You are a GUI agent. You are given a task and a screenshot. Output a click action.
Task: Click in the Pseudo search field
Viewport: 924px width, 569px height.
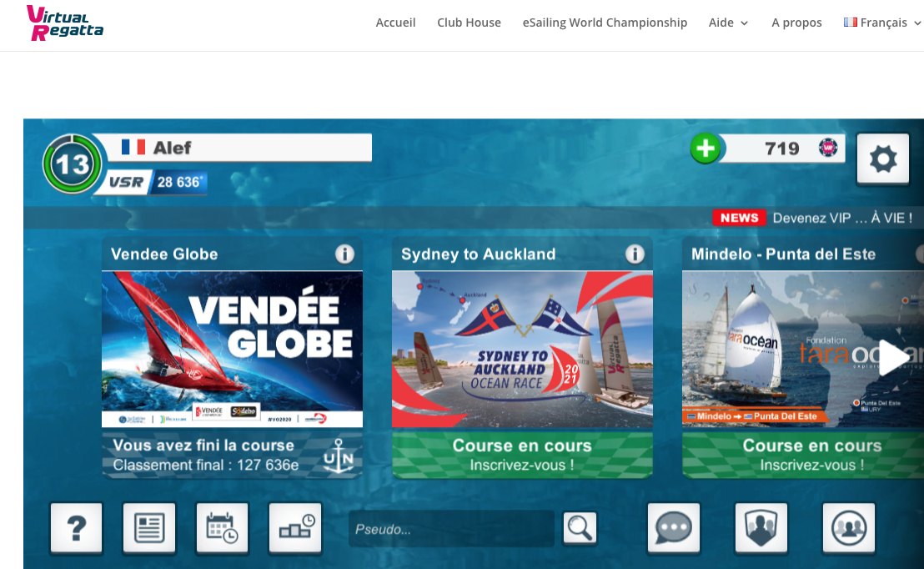tap(450, 529)
